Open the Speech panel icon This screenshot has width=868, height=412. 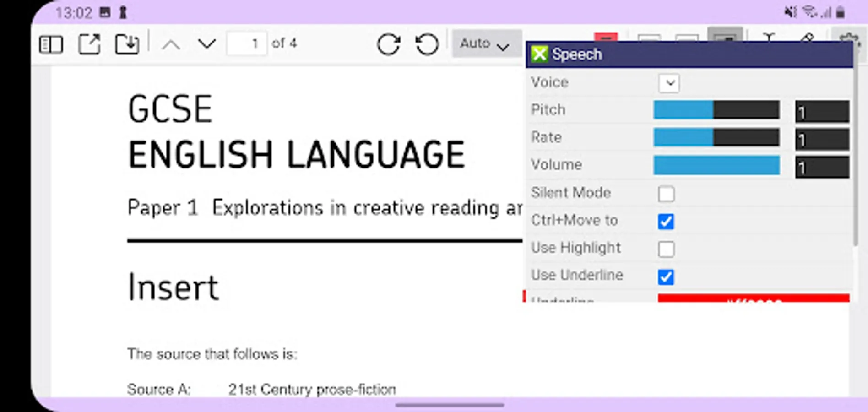tap(540, 54)
